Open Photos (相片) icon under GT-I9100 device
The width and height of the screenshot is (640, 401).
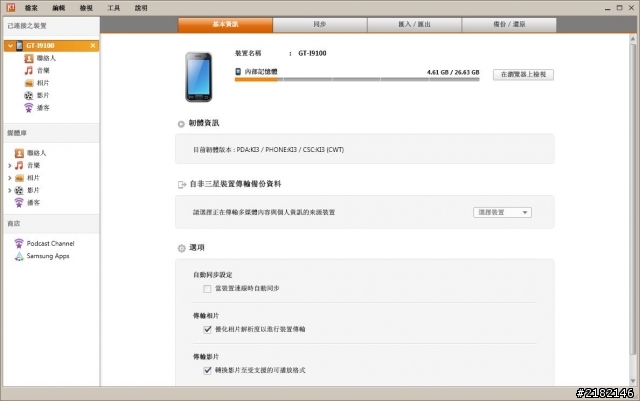click(29, 83)
